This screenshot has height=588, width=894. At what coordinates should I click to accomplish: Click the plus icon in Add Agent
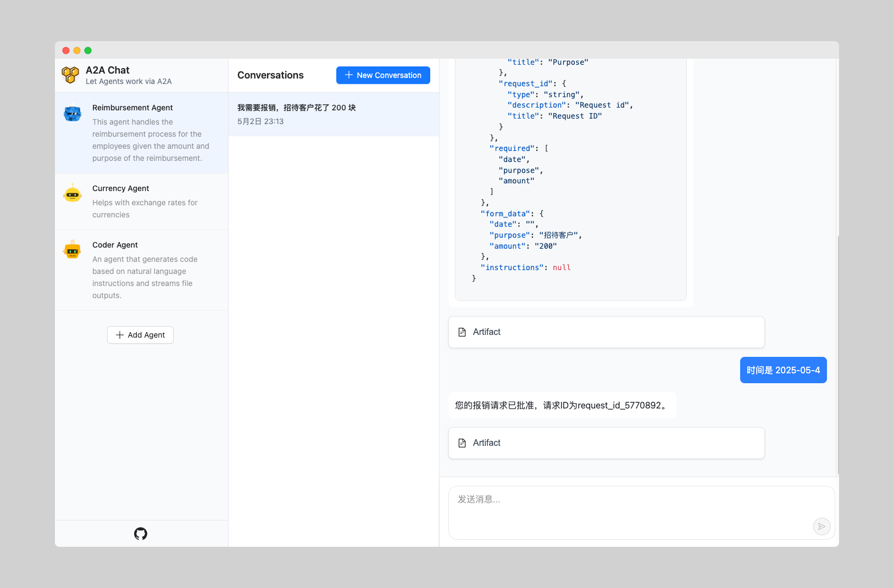click(x=120, y=335)
